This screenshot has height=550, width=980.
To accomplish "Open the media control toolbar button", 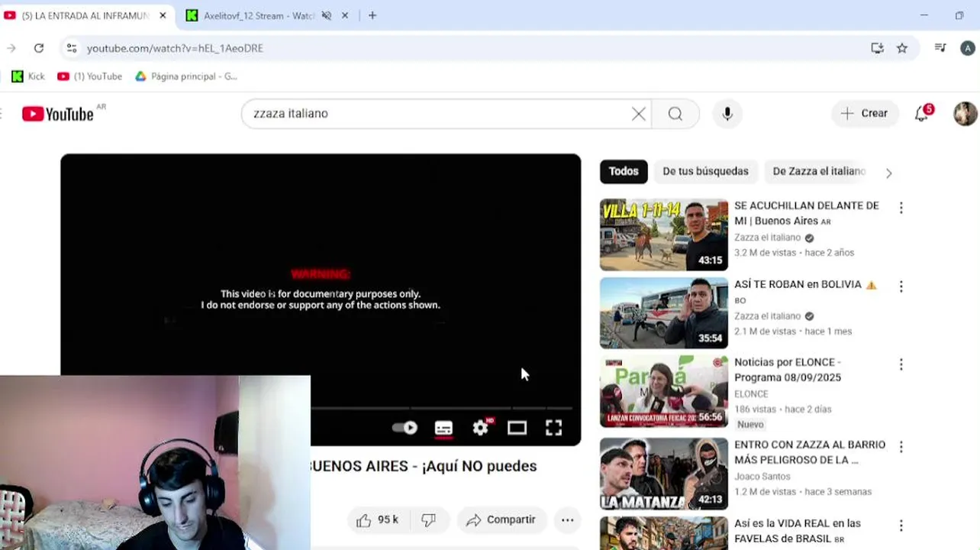I will point(940,48).
